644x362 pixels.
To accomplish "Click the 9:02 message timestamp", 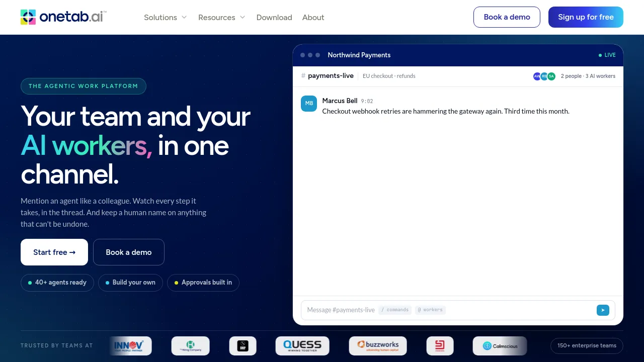I will (367, 102).
